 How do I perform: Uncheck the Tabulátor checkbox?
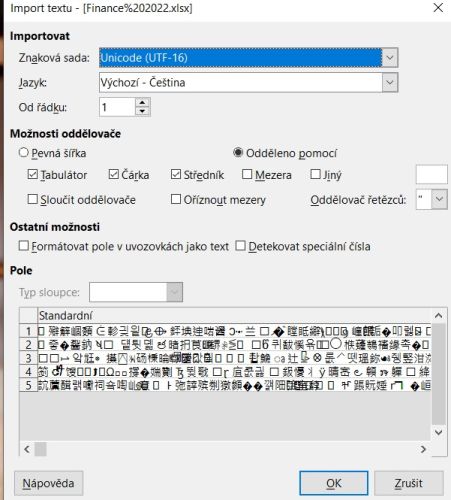[x=33, y=174]
